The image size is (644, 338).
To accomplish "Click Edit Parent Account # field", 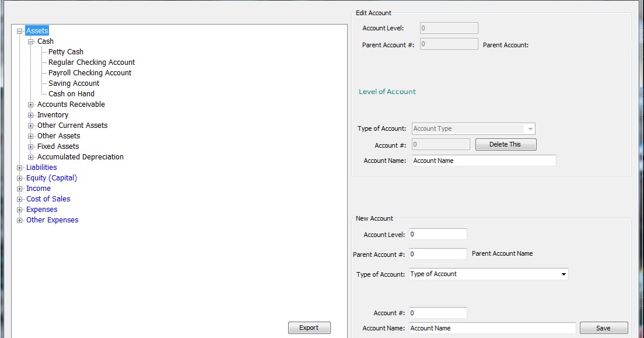I will (449, 44).
